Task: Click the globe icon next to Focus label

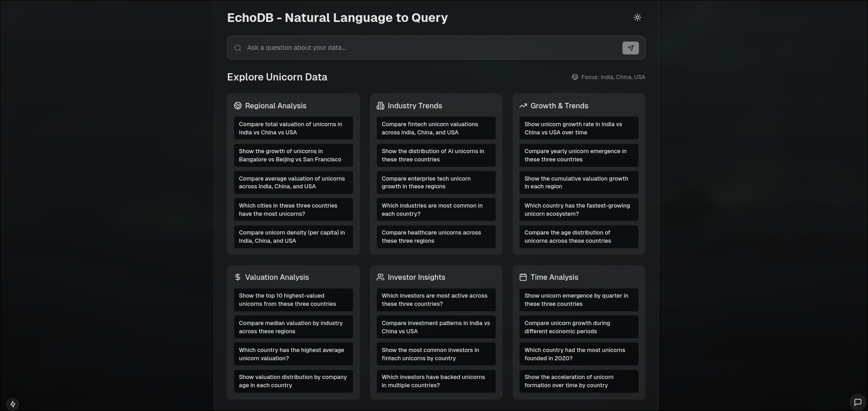Action: [x=575, y=77]
